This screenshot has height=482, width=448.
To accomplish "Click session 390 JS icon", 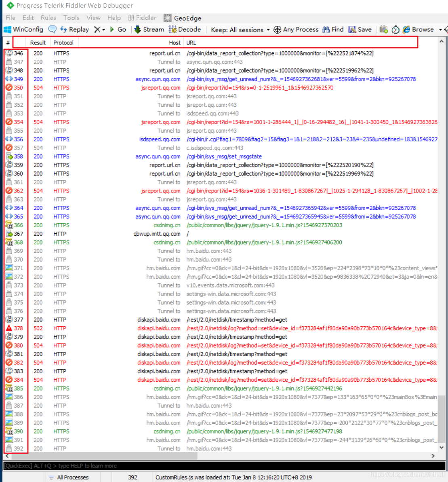I will pos(9,431).
